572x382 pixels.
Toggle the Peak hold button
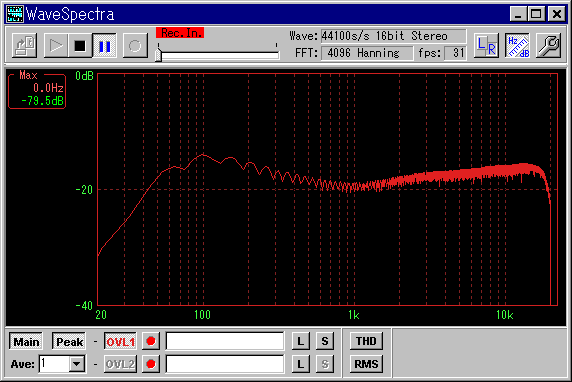tap(69, 342)
